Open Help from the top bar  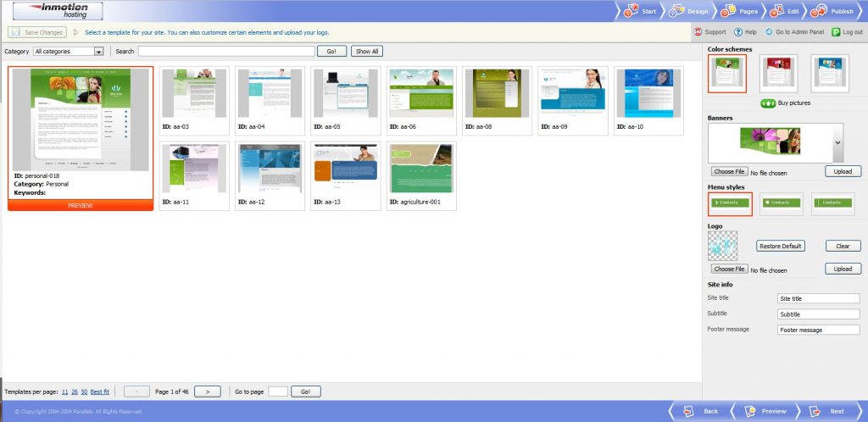pyautogui.click(x=738, y=32)
